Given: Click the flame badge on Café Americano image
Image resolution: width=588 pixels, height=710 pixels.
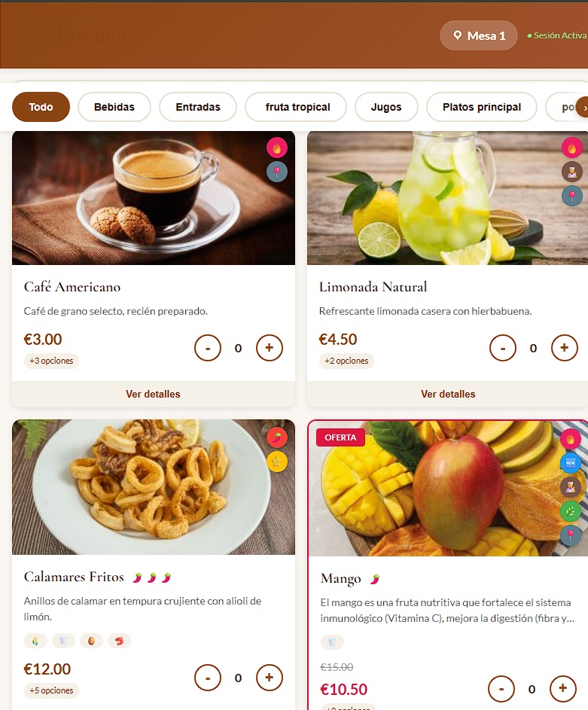Looking at the screenshot, I should 276,148.
